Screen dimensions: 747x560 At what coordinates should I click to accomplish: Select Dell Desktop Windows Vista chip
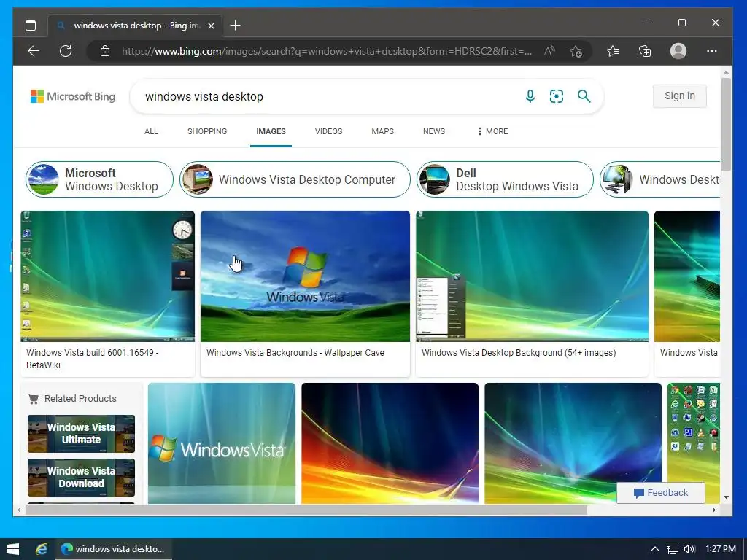tap(505, 179)
